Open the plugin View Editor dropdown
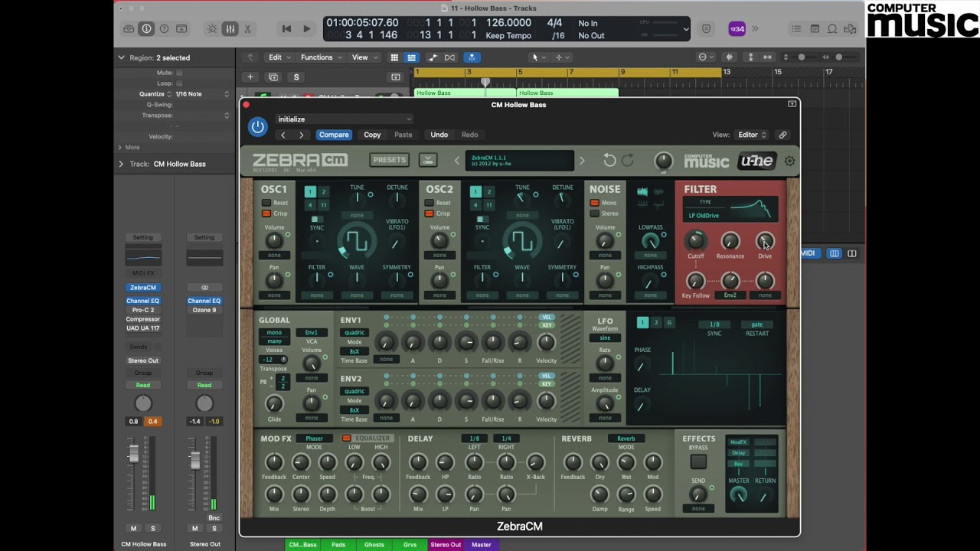Screen dimensions: 980x551 [x=752, y=135]
